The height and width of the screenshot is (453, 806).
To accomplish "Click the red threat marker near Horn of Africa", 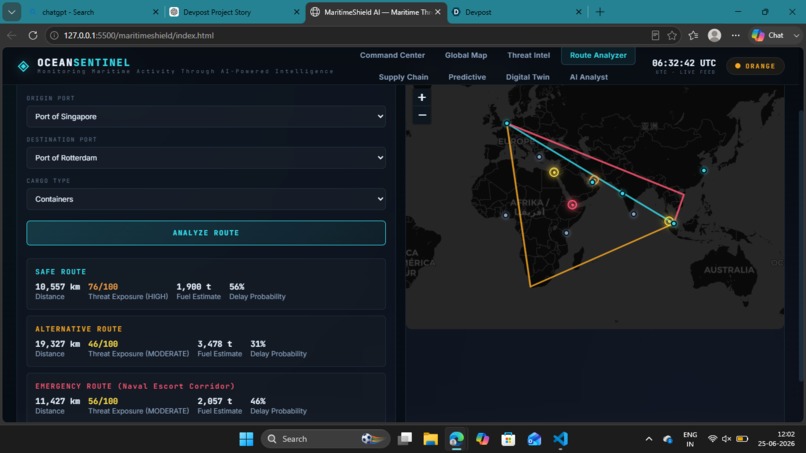I will tap(572, 205).
